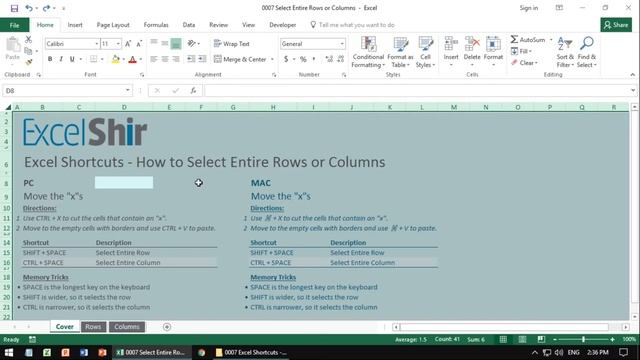Image resolution: width=640 pixels, height=360 pixels.
Task: Open the borders dropdown arrow
Action: [x=102, y=59]
